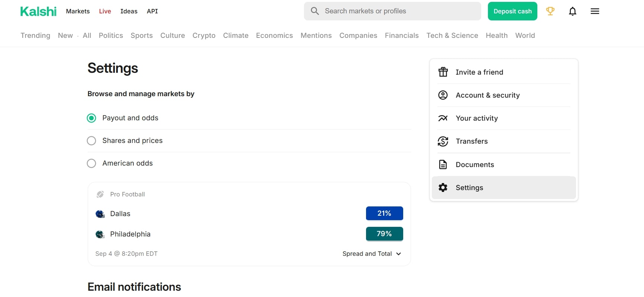Switch to Tech & Science category
644x297 pixels.
click(x=452, y=35)
